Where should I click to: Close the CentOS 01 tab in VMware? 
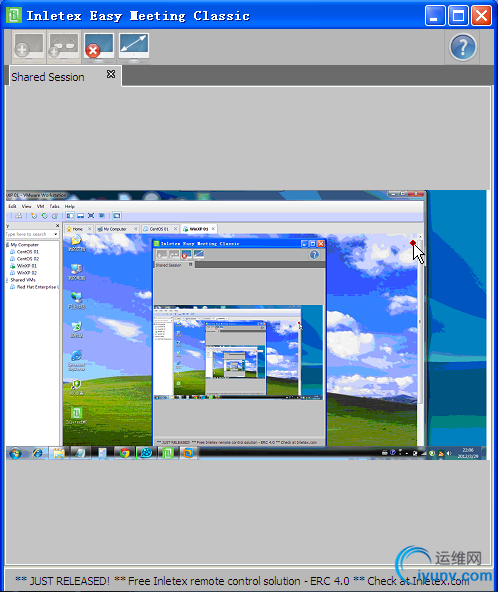(175, 228)
